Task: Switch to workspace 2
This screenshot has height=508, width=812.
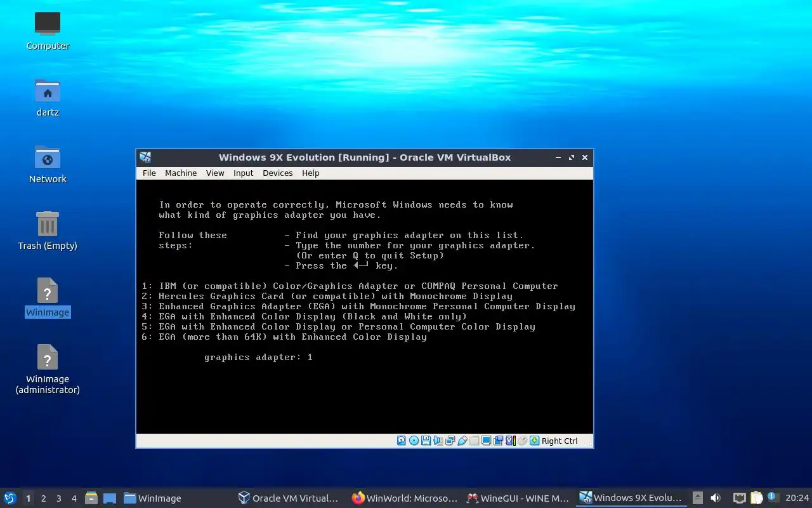Action: (x=43, y=498)
